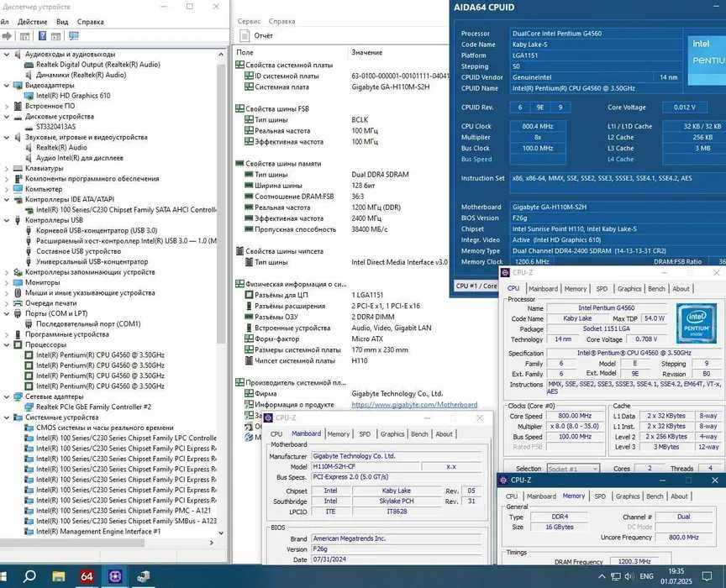Click the Gigabyte GA-H110M-S2H value for Системная плата
Screen dimensions: 726x588
(391, 87)
